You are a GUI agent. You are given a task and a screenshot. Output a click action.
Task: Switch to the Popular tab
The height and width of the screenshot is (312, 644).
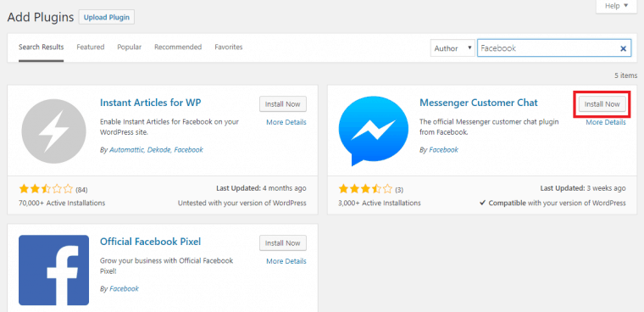(x=130, y=47)
